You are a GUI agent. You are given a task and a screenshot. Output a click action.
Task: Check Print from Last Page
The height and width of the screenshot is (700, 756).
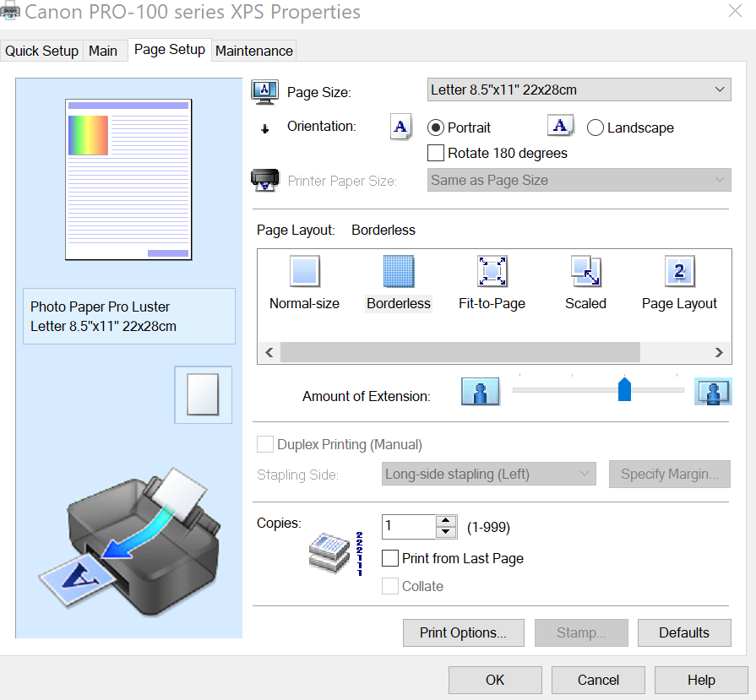pos(389,558)
